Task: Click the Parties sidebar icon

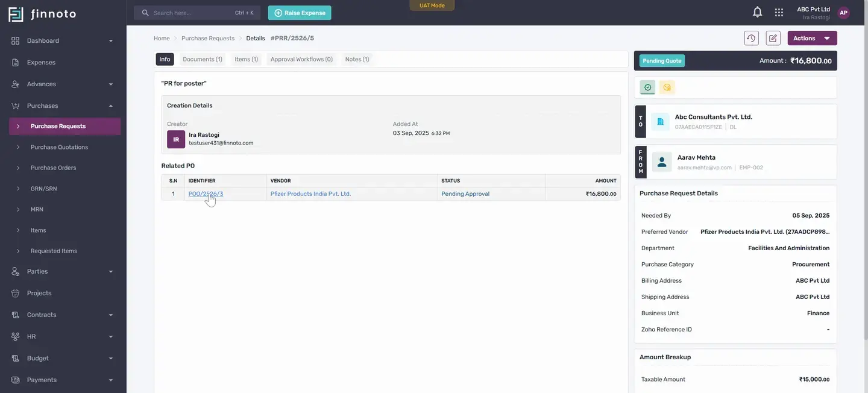Action: [x=16, y=271]
